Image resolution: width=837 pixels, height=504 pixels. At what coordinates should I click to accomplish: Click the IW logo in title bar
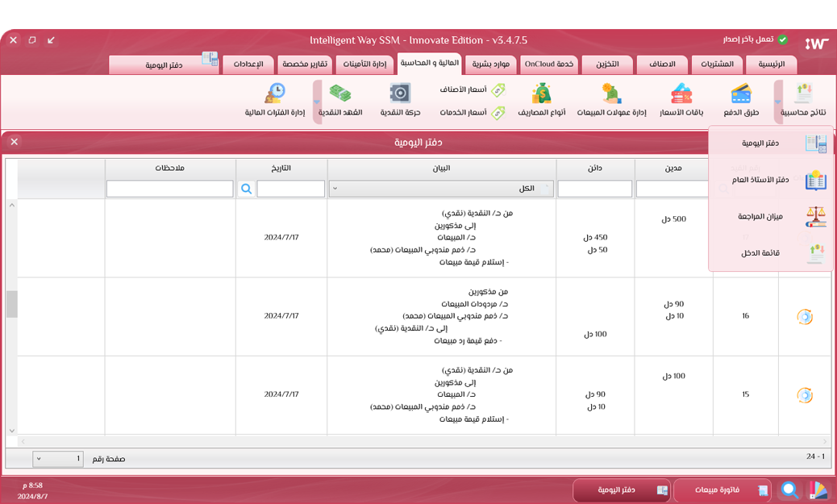(x=817, y=44)
